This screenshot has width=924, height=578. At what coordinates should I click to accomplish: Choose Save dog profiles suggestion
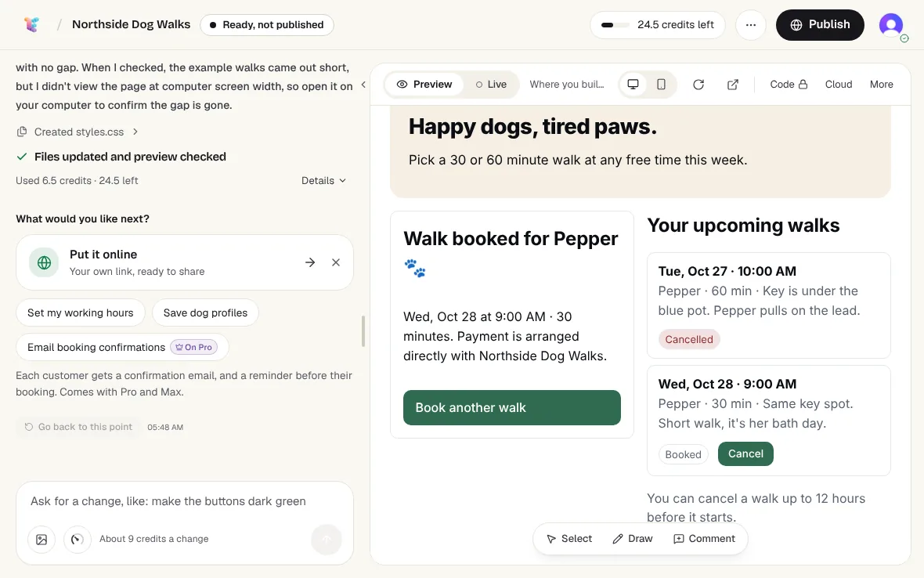205,312
